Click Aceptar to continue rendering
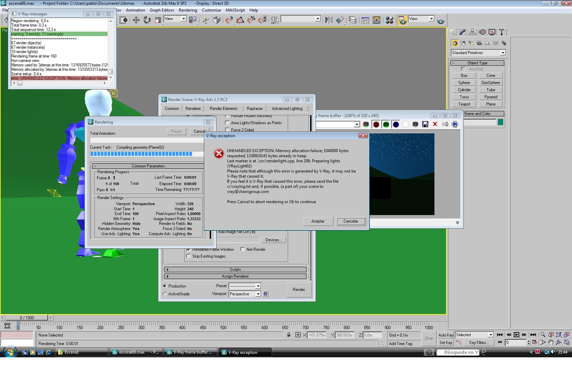This screenshot has width=572, height=392. [318, 221]
